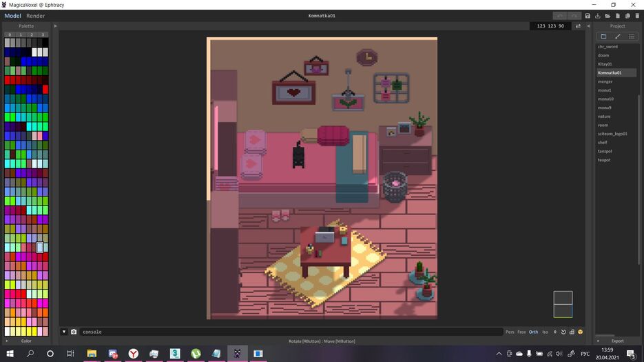Click the Export section label
Image resolution: width=644 pixels, height=362 pixels.
pos(617,341)
